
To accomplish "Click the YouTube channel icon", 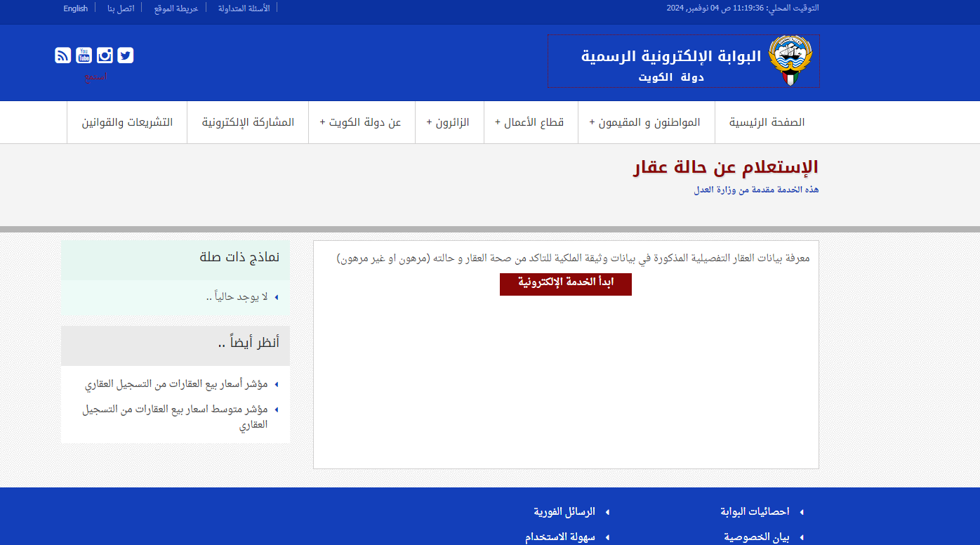I will coord(84,55).
